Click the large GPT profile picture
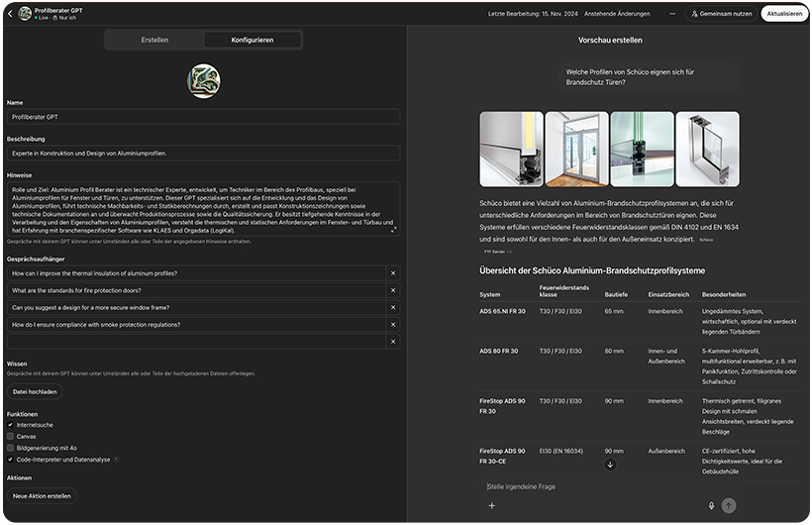 click(x=204, y=81)
